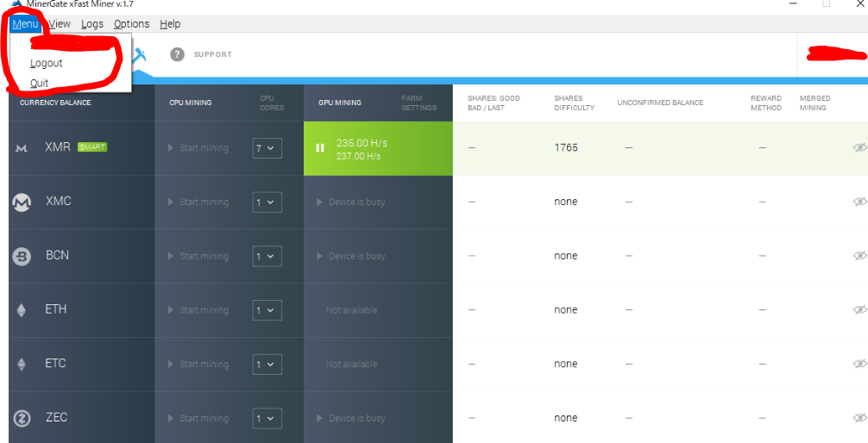Toggle visibility eye for BCN row
Viewport: 868px width, 443px height.
coord(859,256)
